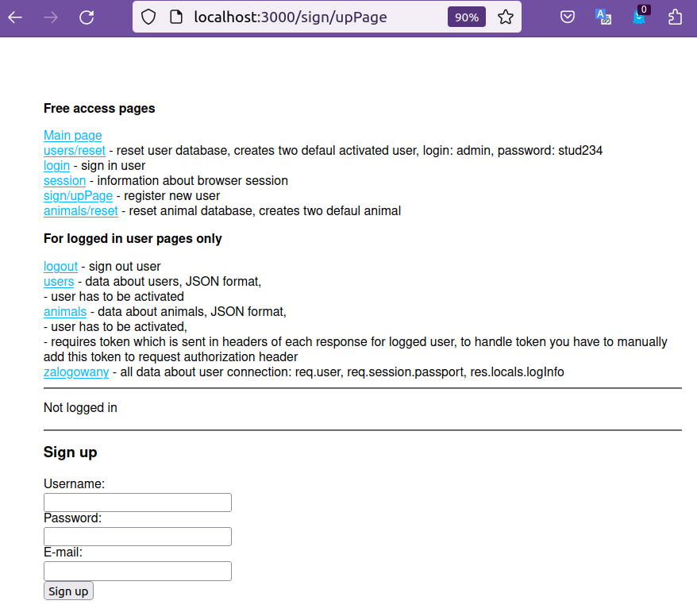Click the 90% zoom level indicator

tap(466, 17)
